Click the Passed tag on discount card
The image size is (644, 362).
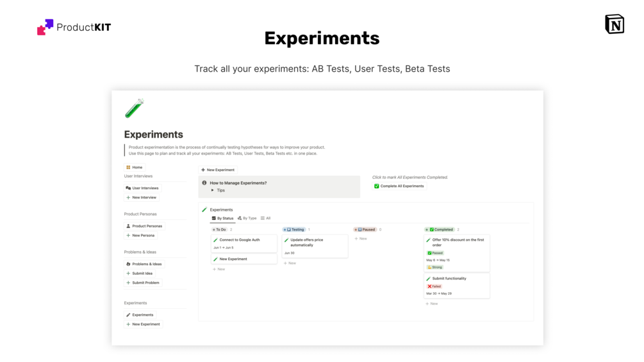click(x=435, y=253)
